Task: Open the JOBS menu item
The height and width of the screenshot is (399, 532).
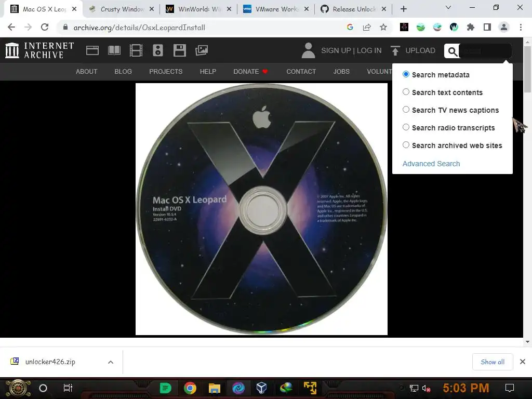Action: 341,72
